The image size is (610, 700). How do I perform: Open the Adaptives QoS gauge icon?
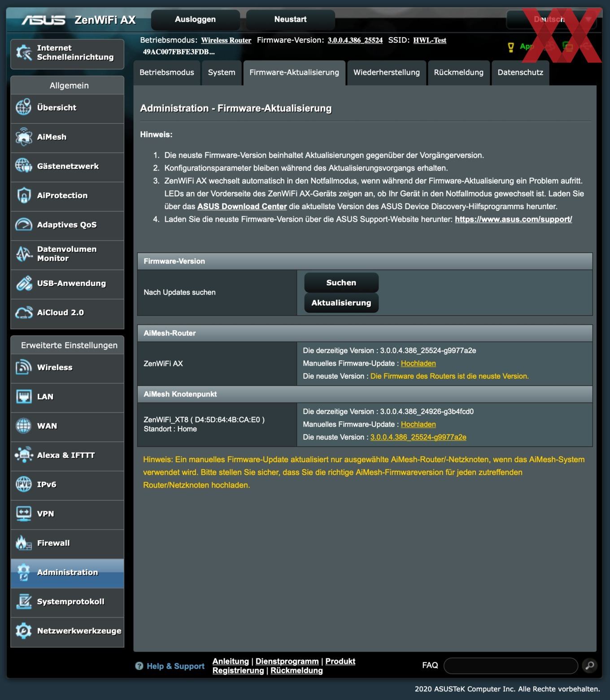coord(24,225)
